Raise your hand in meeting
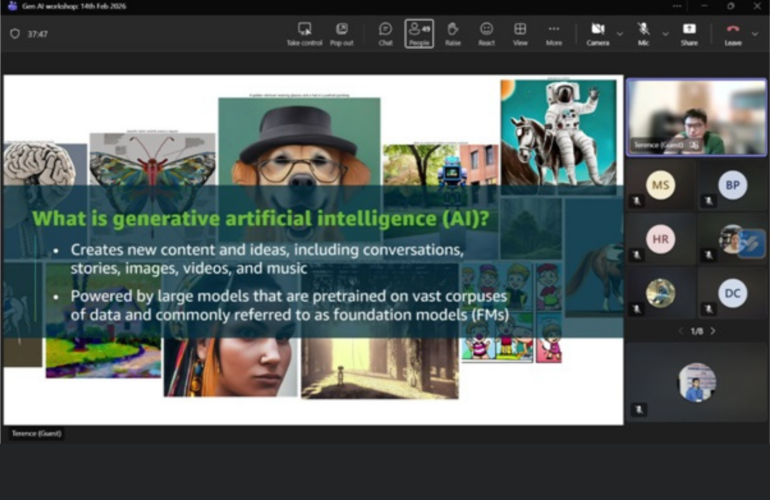Screen dimensions: 770x500 (x=452, y=32)
